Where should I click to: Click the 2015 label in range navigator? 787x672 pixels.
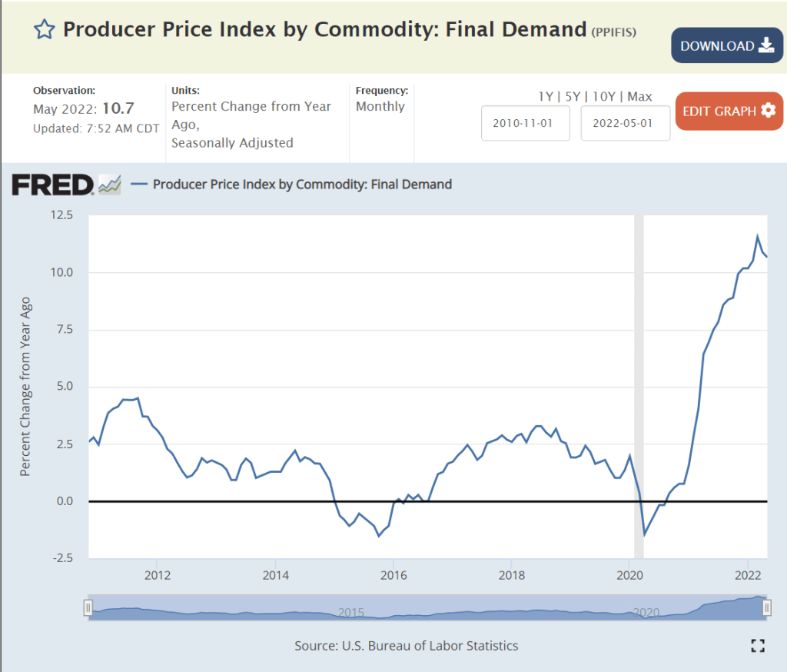pos(351,613)
